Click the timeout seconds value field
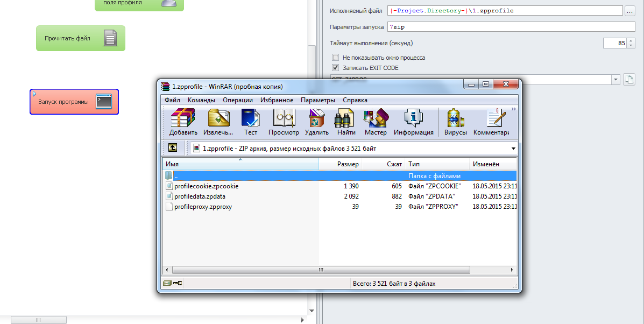Viewport: 644px width, 324px height. tap(615, 43)
